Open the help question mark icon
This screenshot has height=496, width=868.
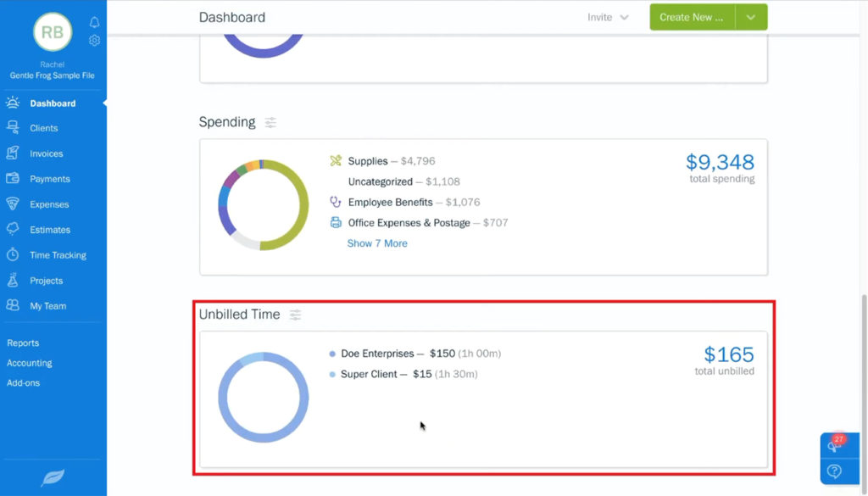837,470
